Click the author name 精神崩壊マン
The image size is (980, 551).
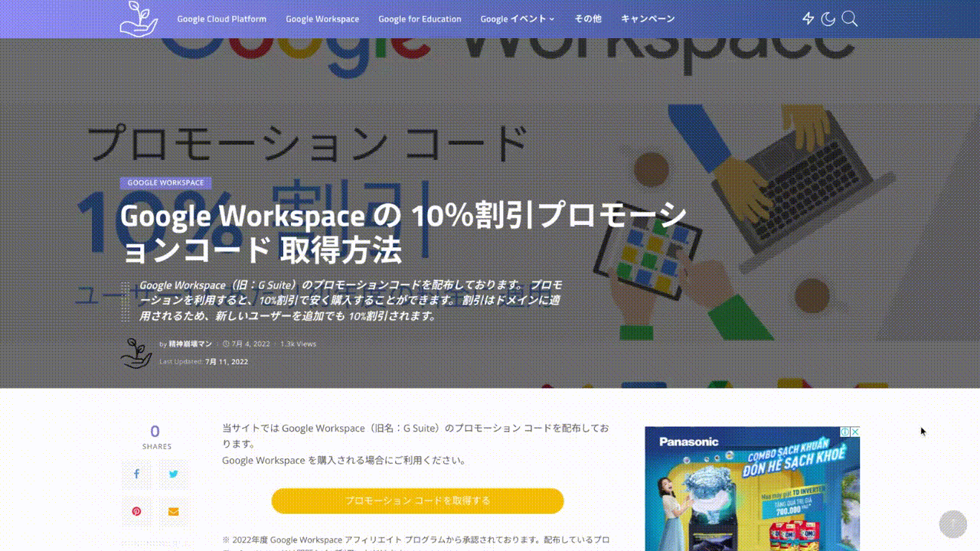(x=191, y=344)
